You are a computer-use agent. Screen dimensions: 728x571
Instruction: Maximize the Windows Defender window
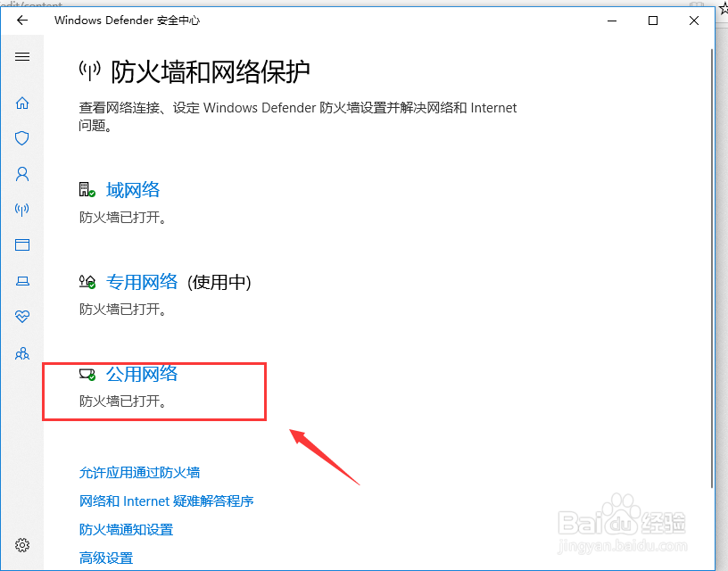[x=653, y=21]
